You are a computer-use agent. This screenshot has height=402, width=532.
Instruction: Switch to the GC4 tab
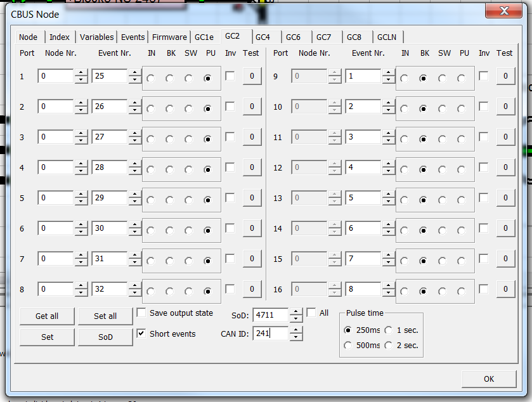[263, 37]
